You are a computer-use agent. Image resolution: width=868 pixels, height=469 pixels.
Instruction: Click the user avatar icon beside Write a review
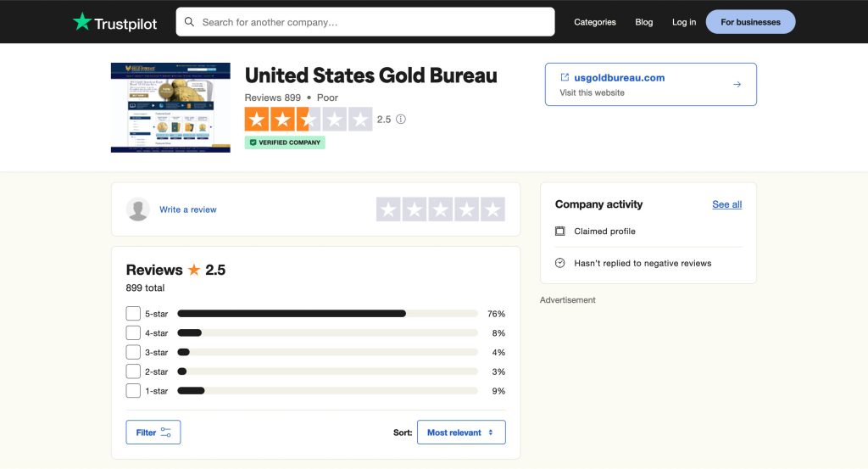coord(138,209)
